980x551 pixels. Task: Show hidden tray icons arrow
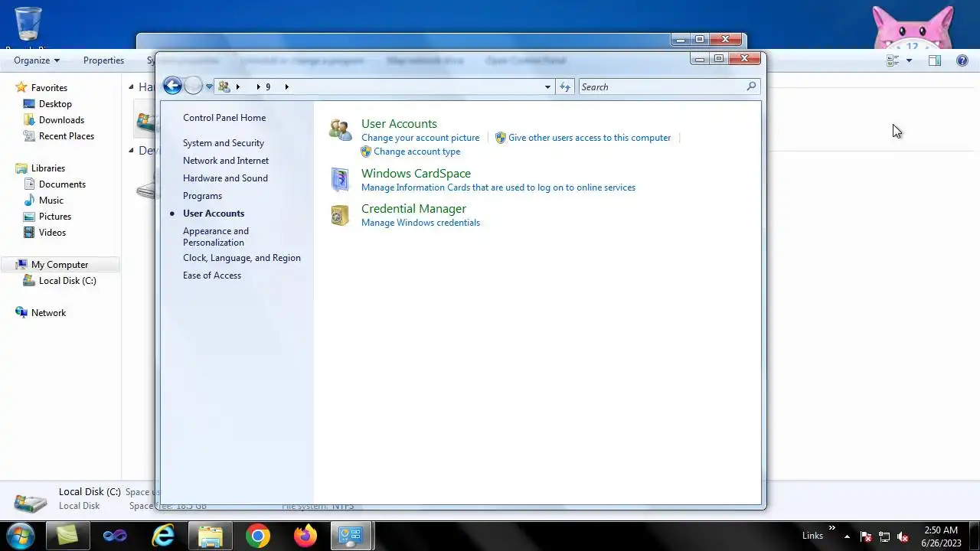point(847,536)
